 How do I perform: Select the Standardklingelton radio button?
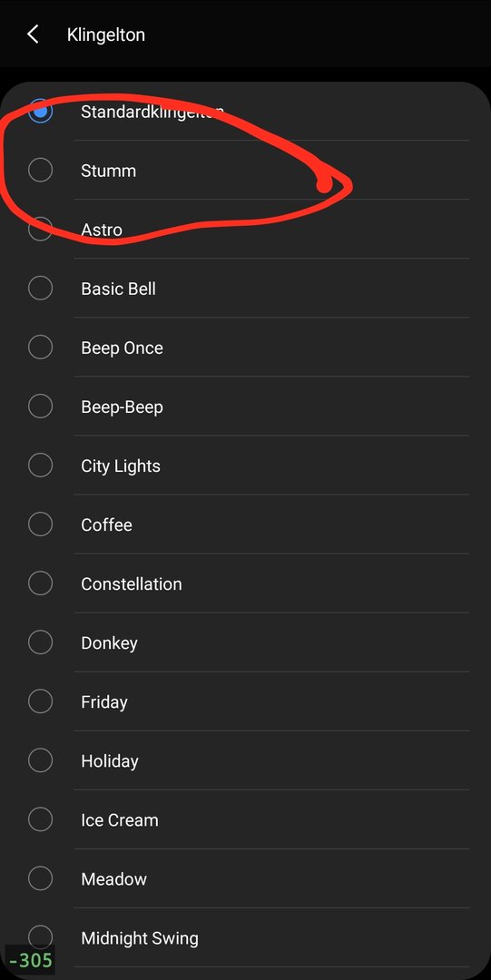click(41, 112)
